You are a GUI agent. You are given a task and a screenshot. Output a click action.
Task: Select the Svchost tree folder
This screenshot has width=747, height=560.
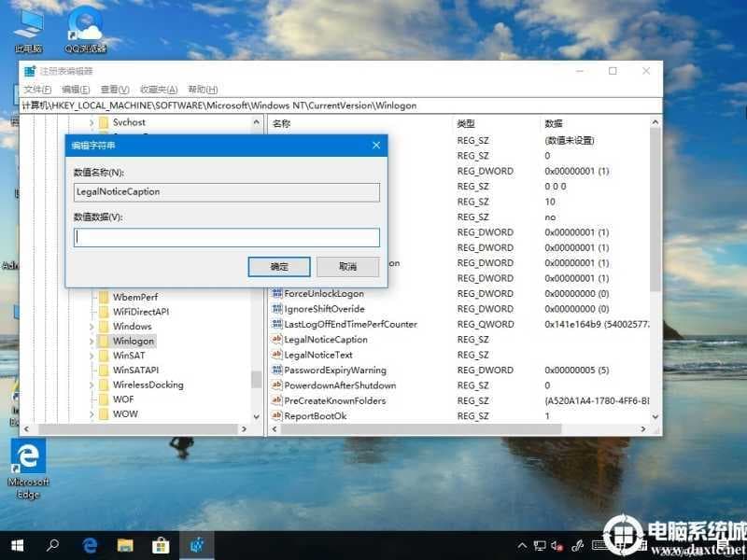[129, 122]
